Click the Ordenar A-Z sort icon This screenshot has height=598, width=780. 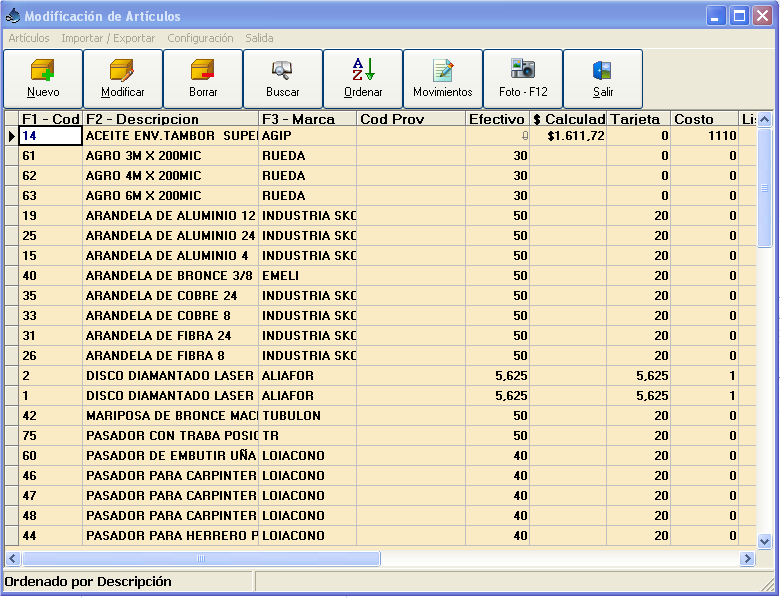pyautogui.click(x=363, y=70)
